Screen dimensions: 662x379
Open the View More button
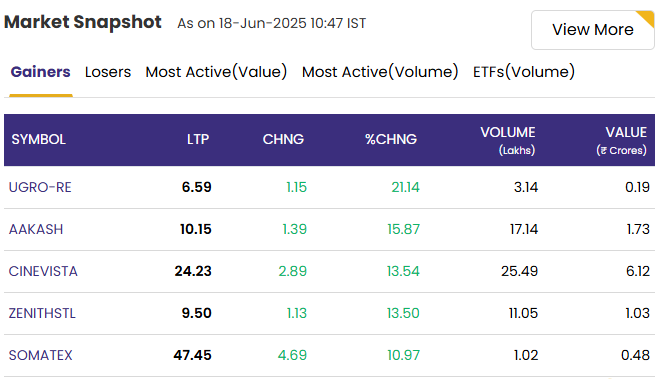[592, 30]
